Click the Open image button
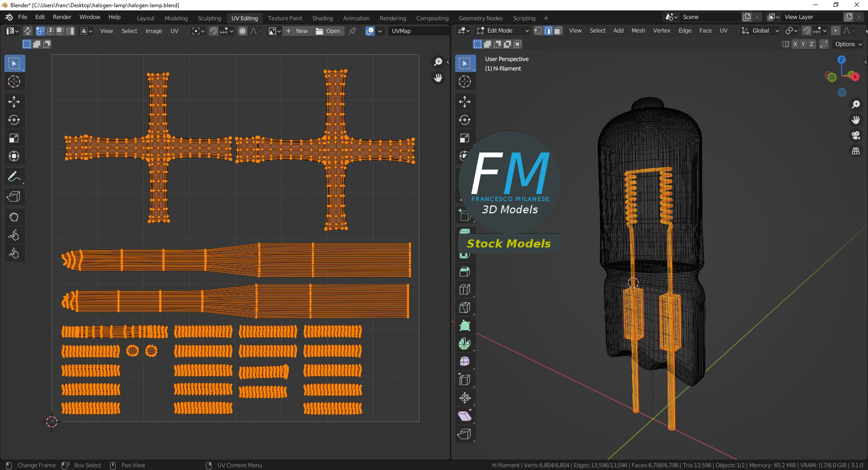 click(x=328, y=31)
